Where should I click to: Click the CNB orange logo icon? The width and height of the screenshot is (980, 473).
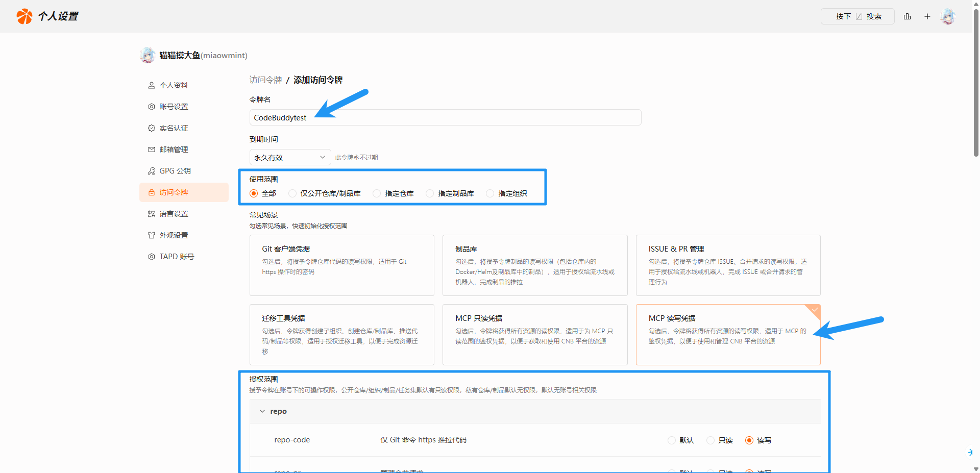(24, 16)
